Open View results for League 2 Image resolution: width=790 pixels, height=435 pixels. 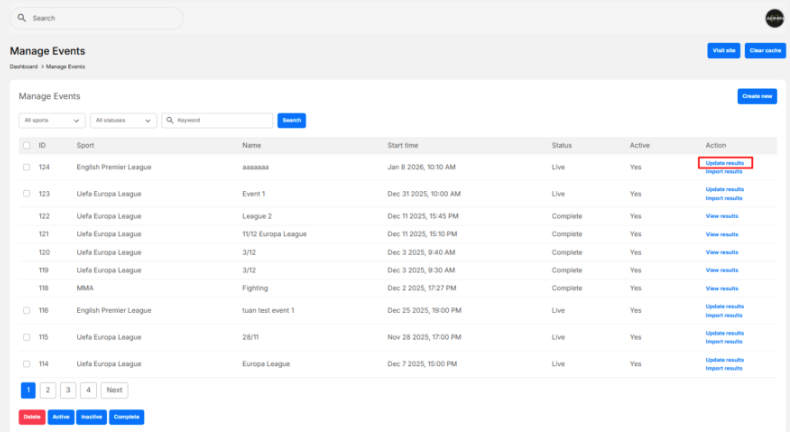tap(722, 215)
